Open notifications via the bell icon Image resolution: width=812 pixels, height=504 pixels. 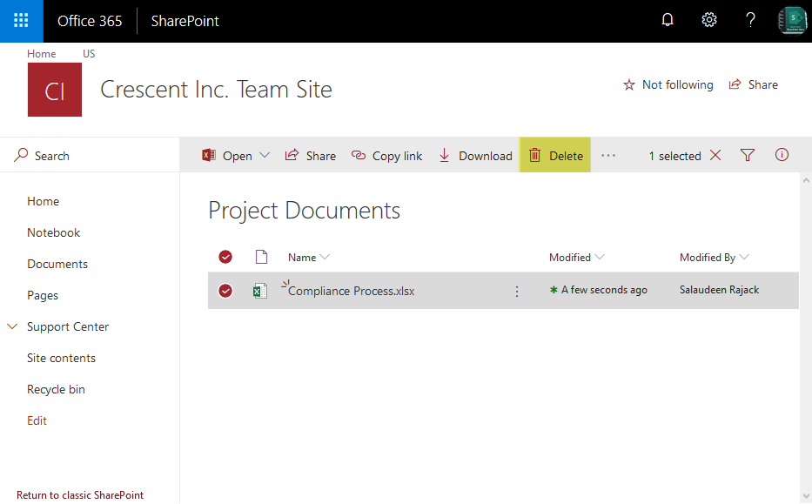pyautogui.click(x=668, y=19)
